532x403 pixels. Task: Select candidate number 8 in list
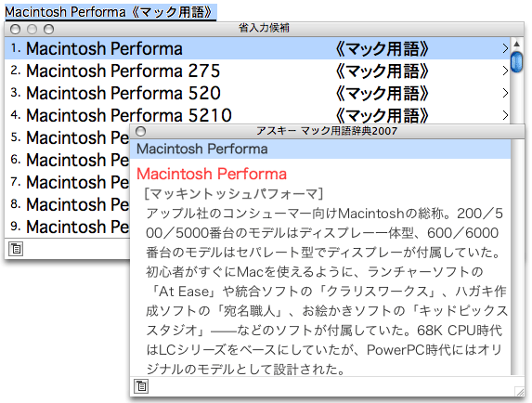point(67,204)
